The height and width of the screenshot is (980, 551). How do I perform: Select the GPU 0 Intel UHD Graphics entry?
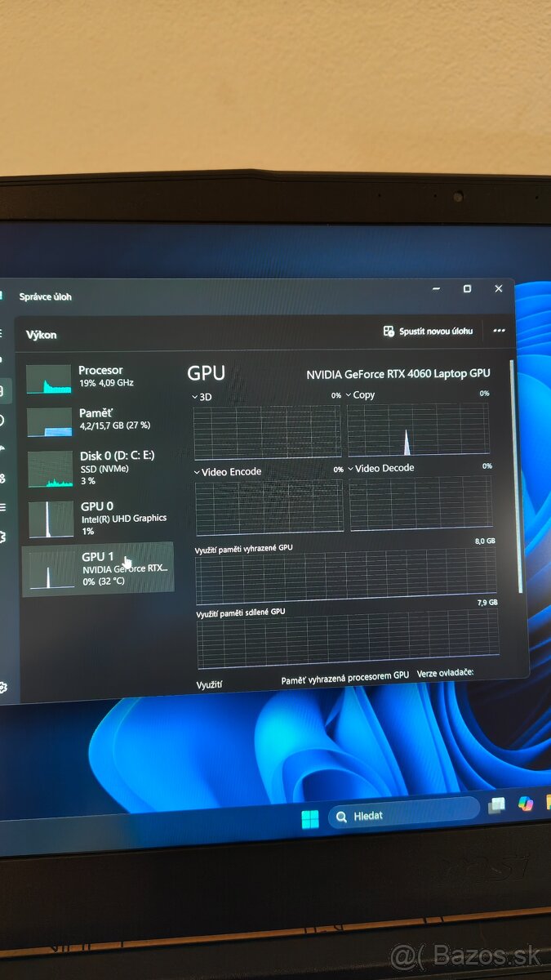pyautogui.click(x=100, y=519)
